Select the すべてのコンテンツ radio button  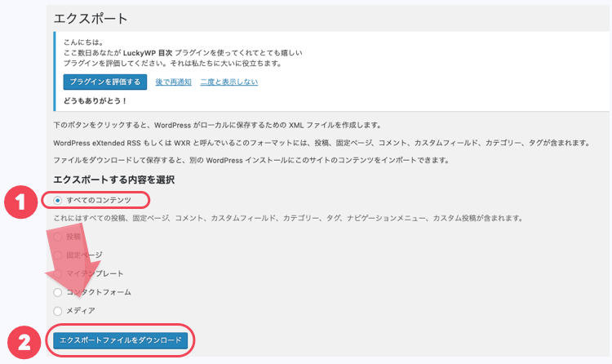pos(58,200)
